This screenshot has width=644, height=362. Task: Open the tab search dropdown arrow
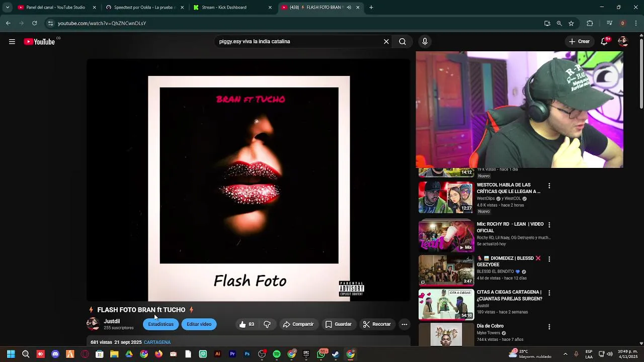pos(8,8)
